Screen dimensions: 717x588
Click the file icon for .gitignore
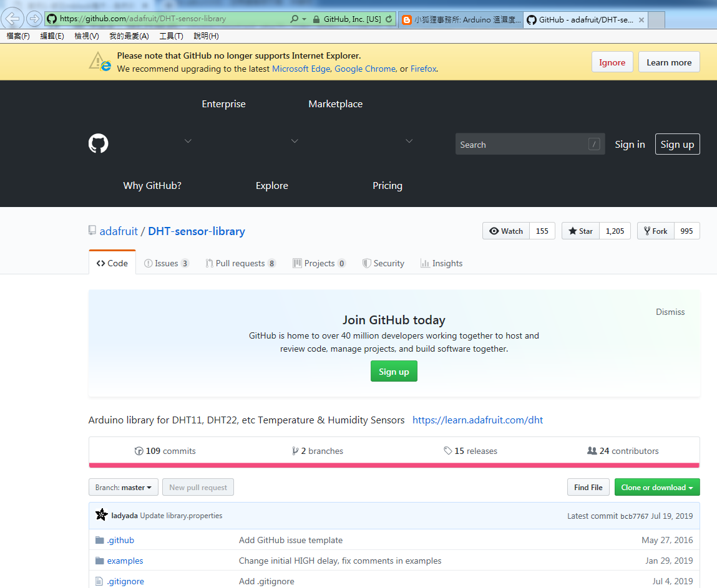[x=99, y=581]
